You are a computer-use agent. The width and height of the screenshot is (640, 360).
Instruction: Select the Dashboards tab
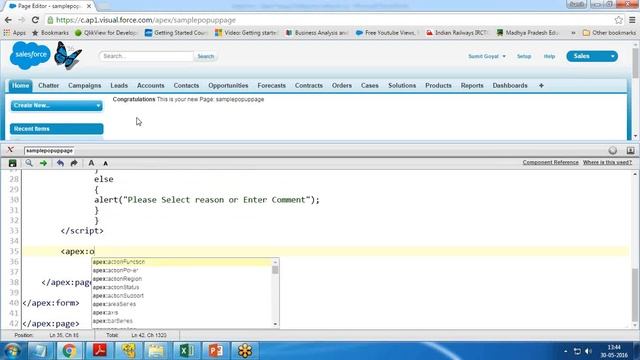[x=510, y=86]
